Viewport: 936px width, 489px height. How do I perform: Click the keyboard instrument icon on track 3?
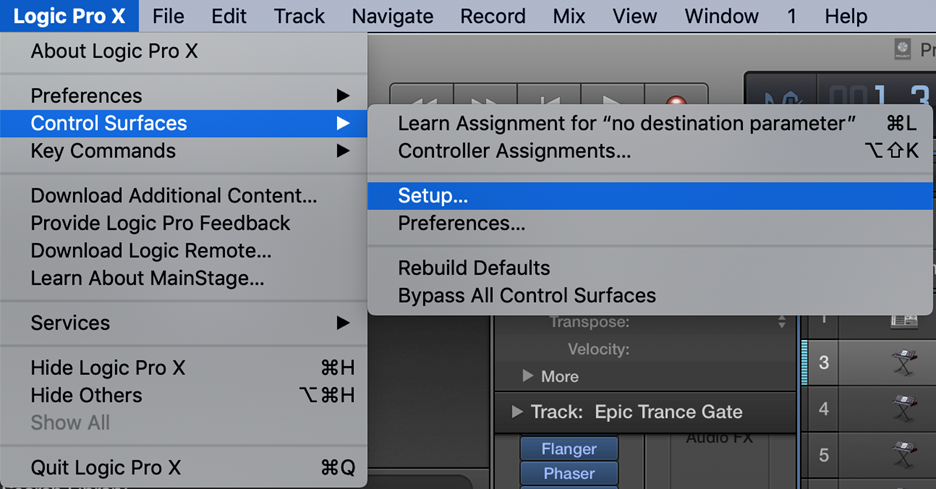[x=904, y=362]
